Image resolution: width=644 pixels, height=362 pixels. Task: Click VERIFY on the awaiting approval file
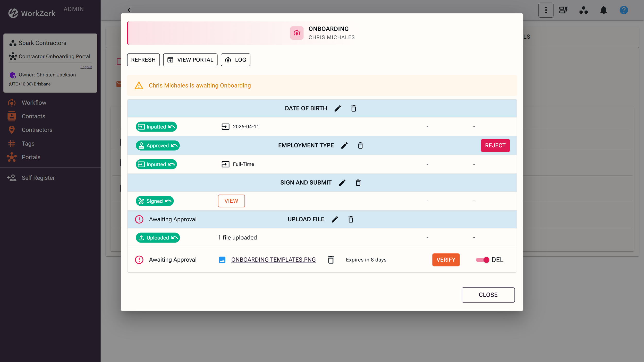click(x=446, y=260)
